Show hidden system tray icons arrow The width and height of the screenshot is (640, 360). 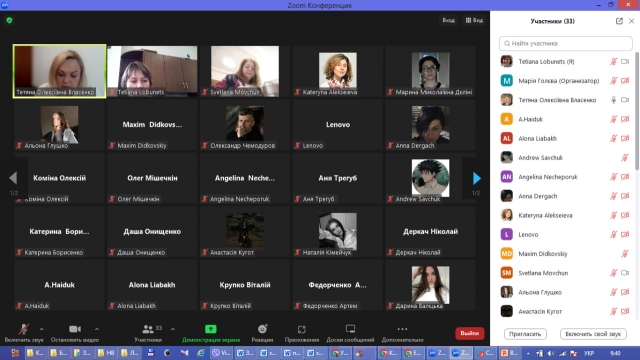[x=528, y=353]
